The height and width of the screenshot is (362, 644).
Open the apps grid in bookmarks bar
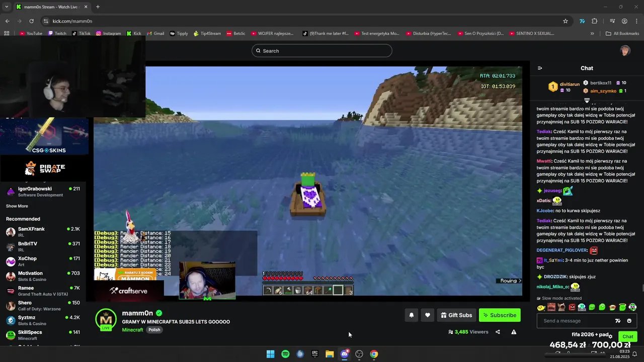coord(7,33)
